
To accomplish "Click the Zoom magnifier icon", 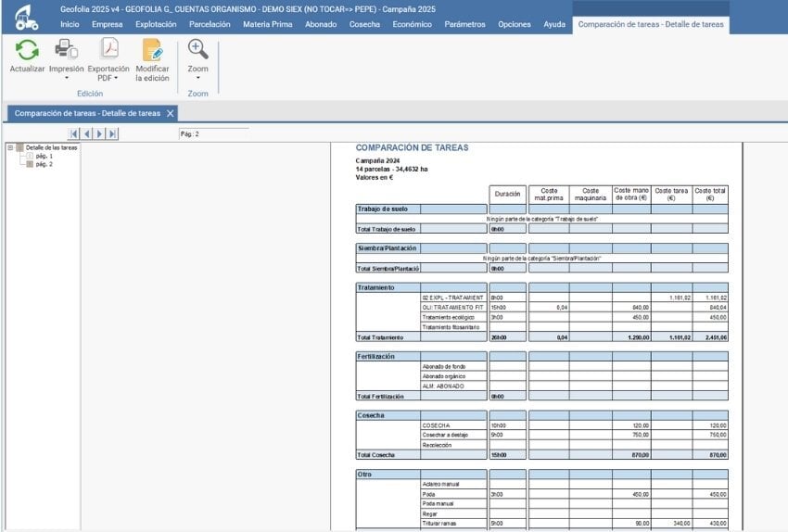I will click(x=197, y=49).
